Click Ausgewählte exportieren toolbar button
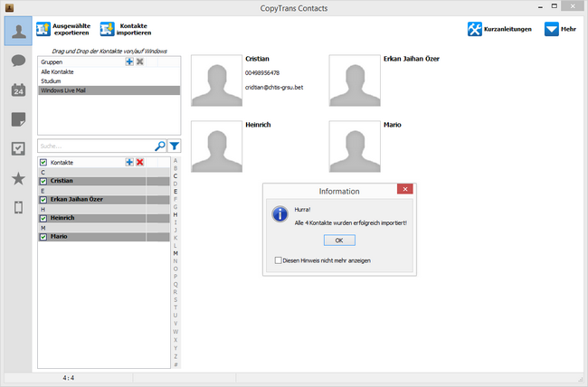Viewport: 588px width, 387px height. tap(63, 29)
